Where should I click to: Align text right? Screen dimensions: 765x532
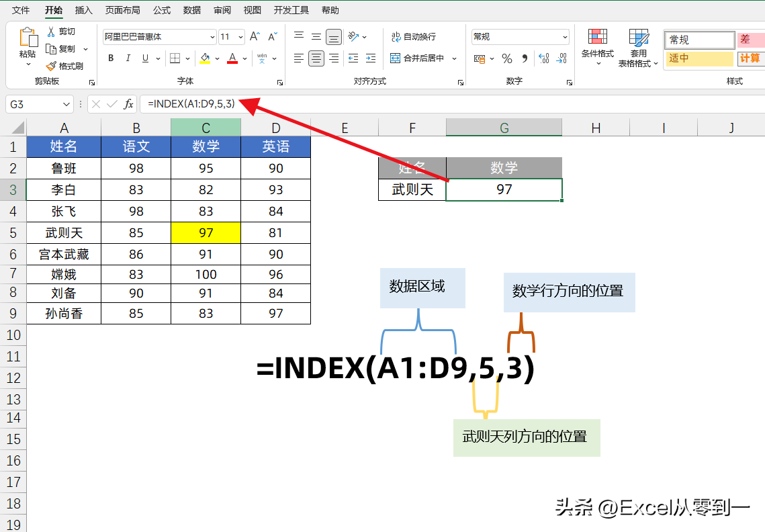[x=334, y=58]
